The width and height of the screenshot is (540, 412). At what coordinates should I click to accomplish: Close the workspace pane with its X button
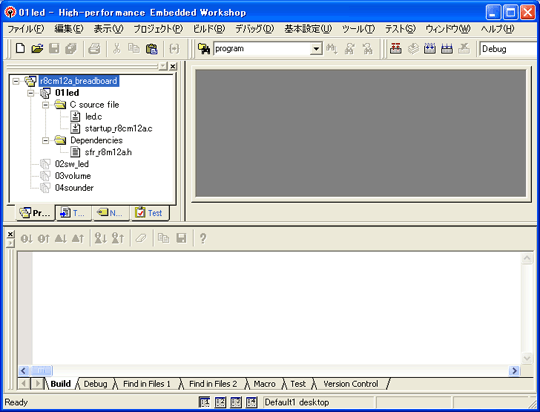tap(173, 66)
